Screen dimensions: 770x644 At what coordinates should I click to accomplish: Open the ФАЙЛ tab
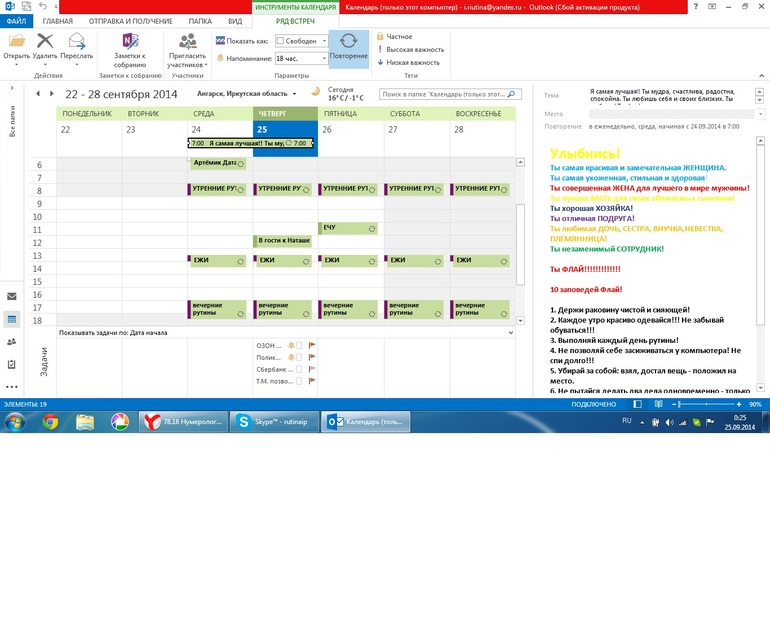[16, 20]
